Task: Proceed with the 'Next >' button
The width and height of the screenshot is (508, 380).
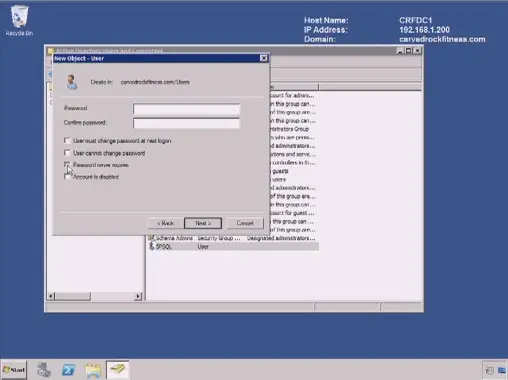Action: coord(203,223)
